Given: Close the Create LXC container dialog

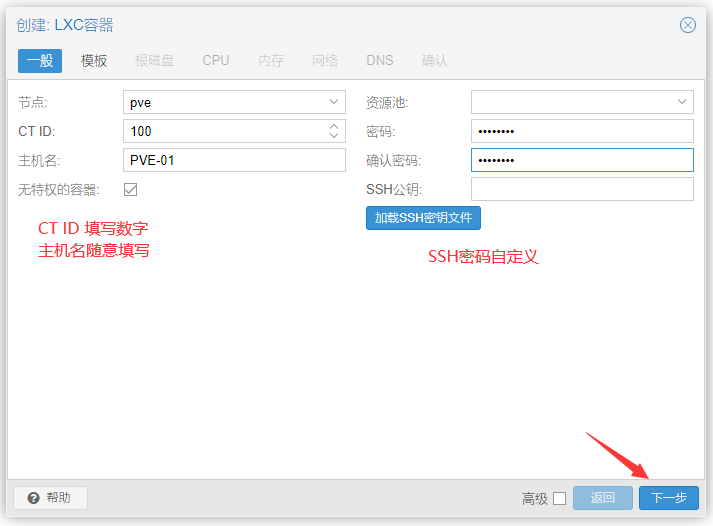Looking at the screenshot, I should [x=688, y=25].
